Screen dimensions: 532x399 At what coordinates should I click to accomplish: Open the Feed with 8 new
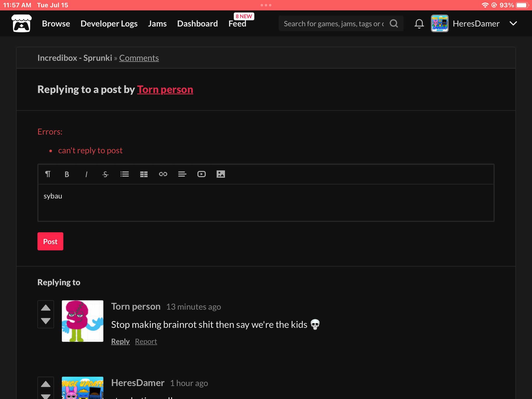[x=237, y=24]
